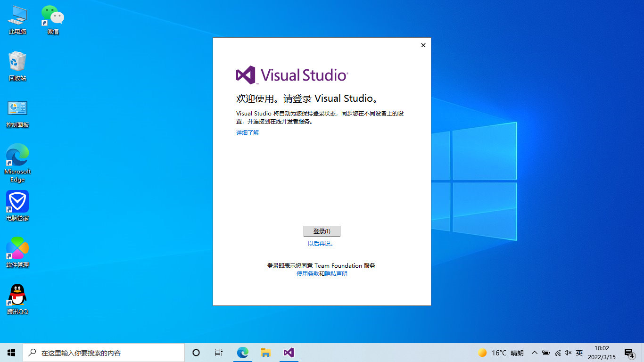Screen dimensions: 644x362
Task: Click the taskbar search input box
Action: click(104, 353)
